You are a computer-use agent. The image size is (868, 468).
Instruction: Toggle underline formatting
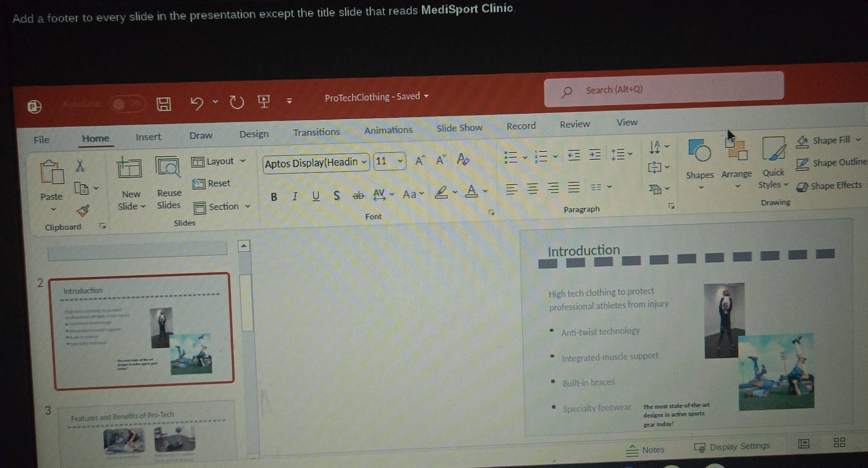point(316,196)
